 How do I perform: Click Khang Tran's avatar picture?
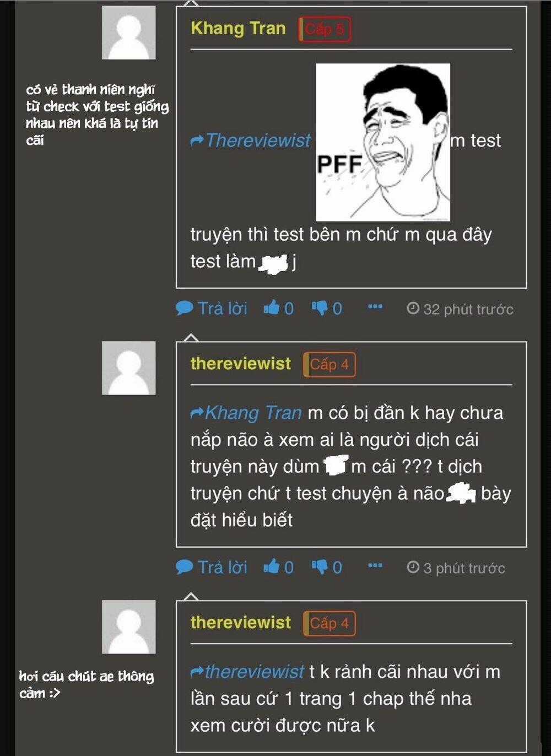pyautogui.click(x=129, y=33)
